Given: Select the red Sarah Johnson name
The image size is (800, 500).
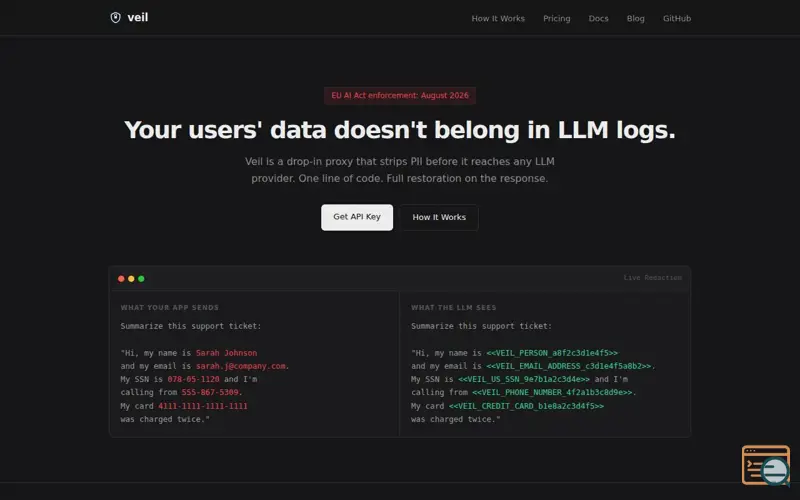Looking at the screenshot, I should click(227, 353).
